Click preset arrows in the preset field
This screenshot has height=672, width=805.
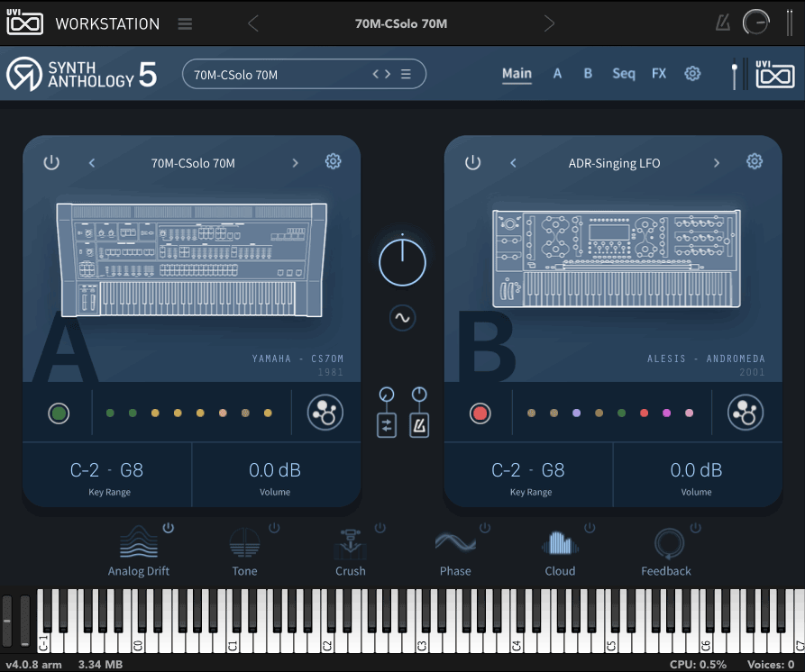[x=381, y=75]
